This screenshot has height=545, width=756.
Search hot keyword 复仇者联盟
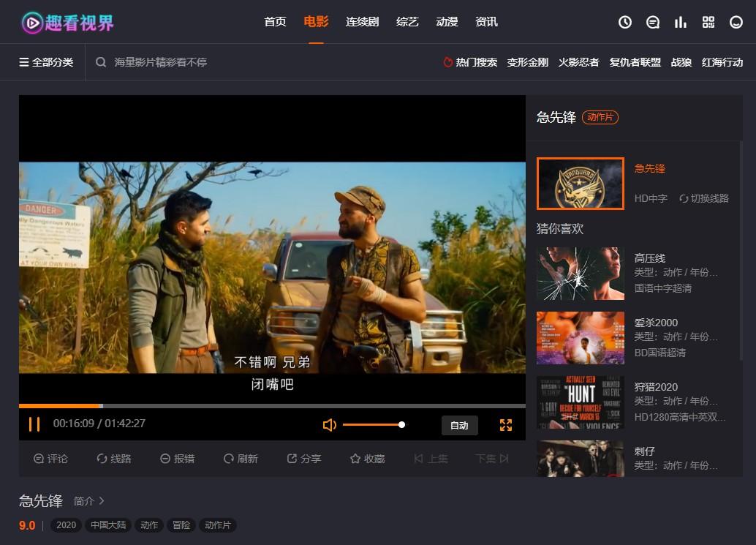[635, 62]
